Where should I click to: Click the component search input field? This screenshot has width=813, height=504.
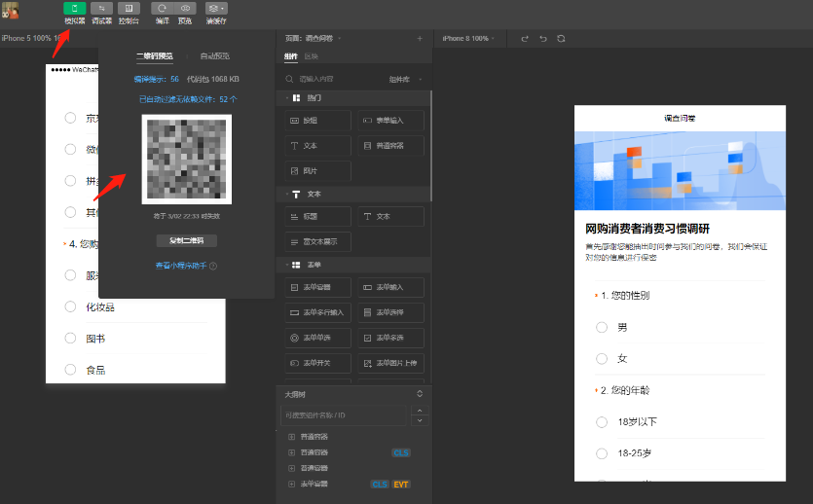331,79
